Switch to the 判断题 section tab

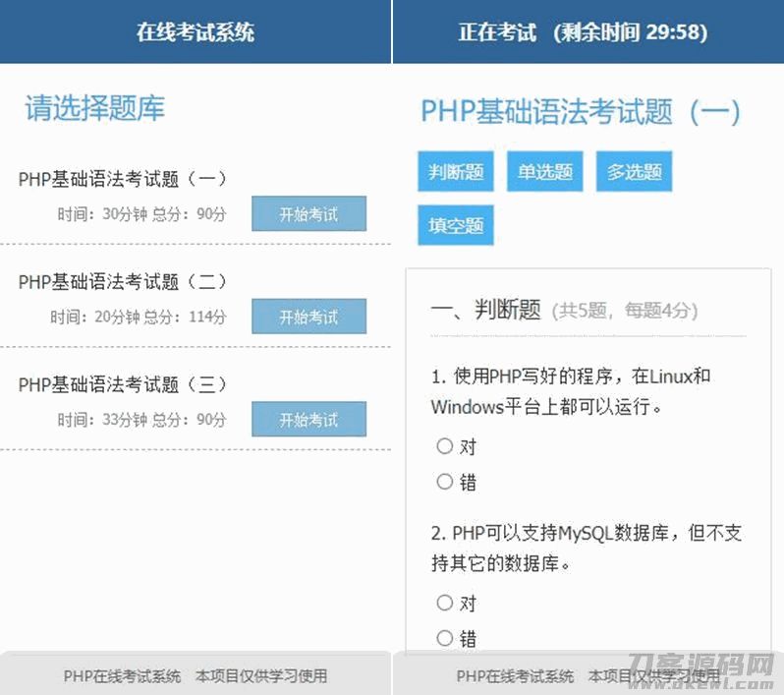click(456, 172)
